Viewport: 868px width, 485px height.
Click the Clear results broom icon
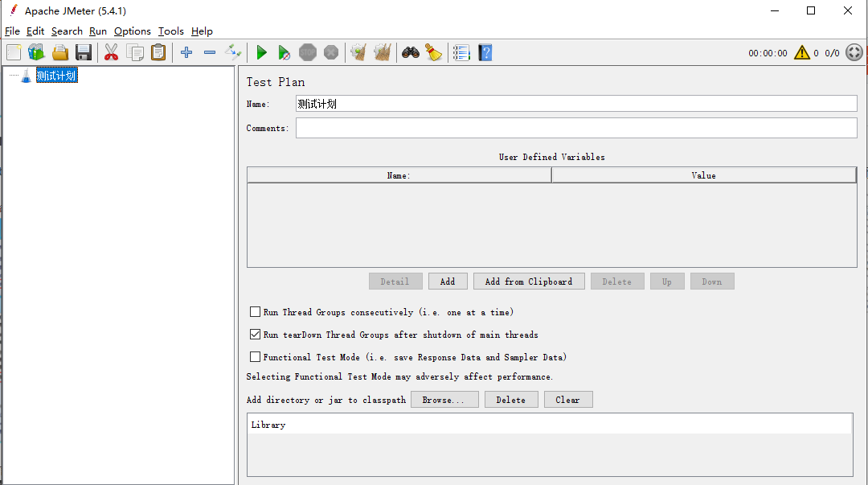click(358, 52)
